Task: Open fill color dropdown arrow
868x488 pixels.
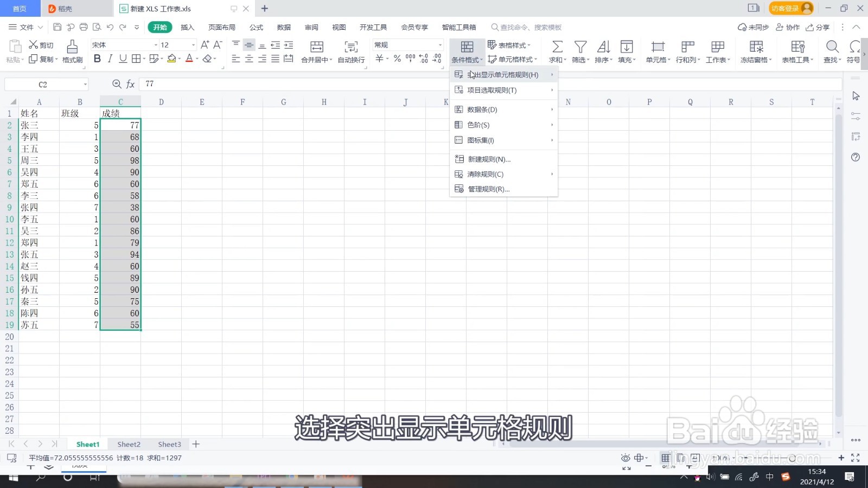Action: (x=180, y=59)
